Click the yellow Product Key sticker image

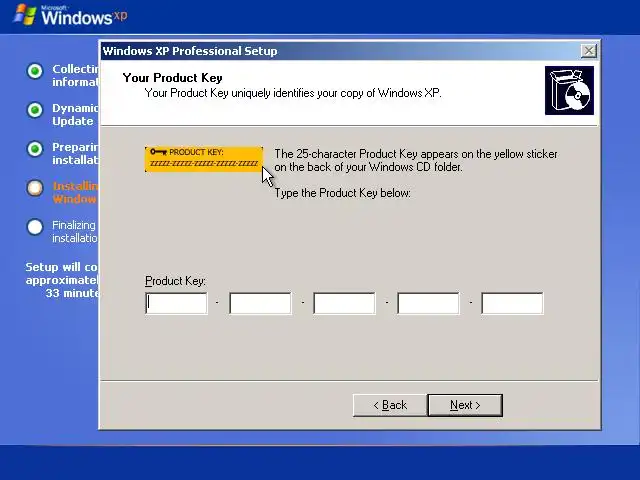coord(204,159)
